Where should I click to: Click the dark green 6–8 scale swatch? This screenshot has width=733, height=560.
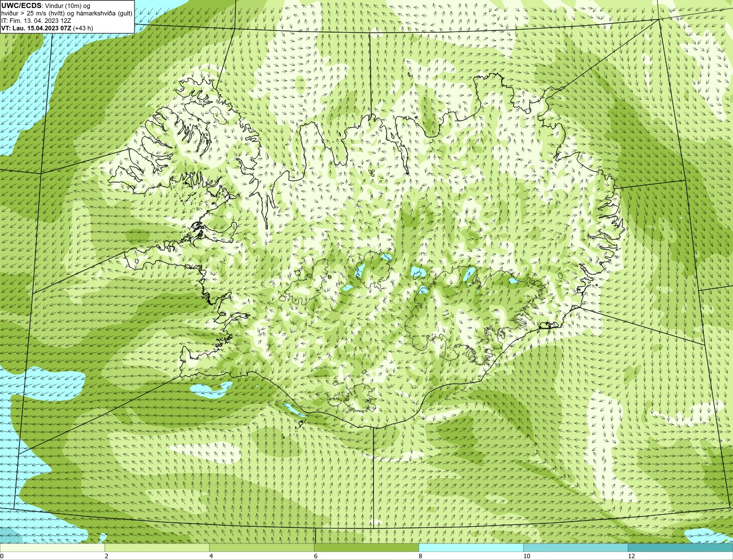(366, 547)
